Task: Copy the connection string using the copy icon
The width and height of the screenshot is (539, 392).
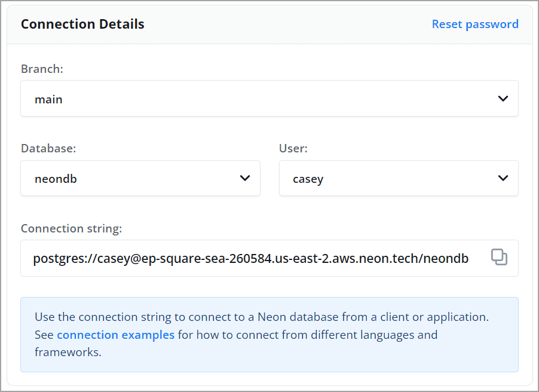Action: pyautogui.click(x=499, y=257)
